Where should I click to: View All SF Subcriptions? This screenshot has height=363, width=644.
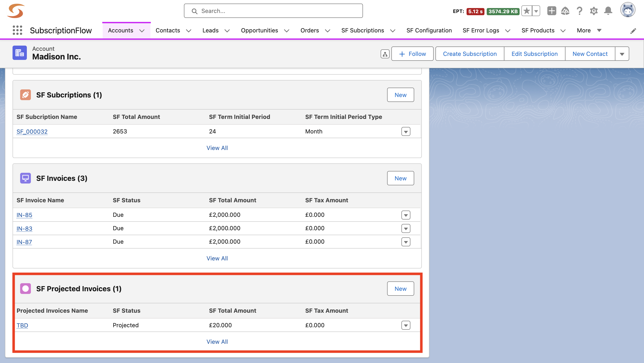[x=217, y=148]
